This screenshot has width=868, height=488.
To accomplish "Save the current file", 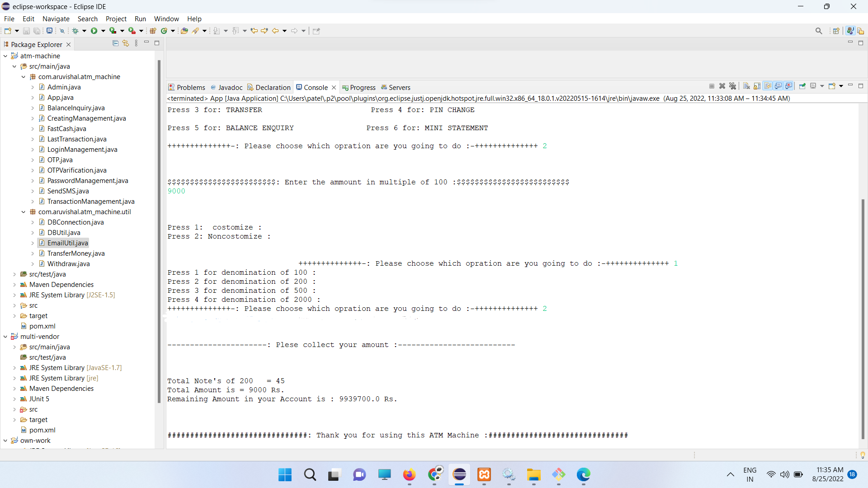I will tap(26, 31).
